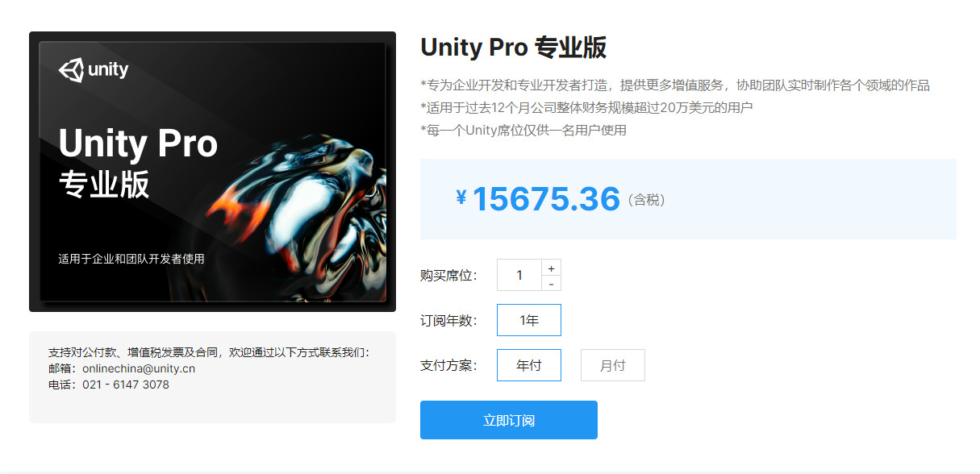The width and height of the screenshot is (980, 474).
Task: Focus the purchase seat quantity field
Action: [519, 275]
